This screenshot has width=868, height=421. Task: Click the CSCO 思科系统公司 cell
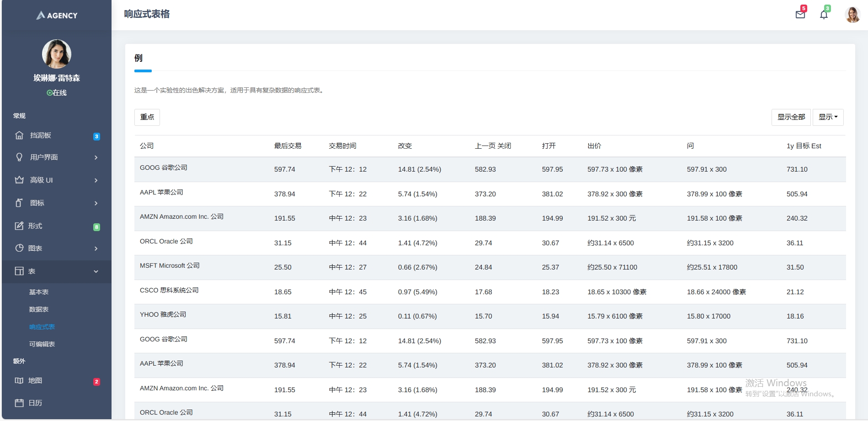[x=169, y=290]
